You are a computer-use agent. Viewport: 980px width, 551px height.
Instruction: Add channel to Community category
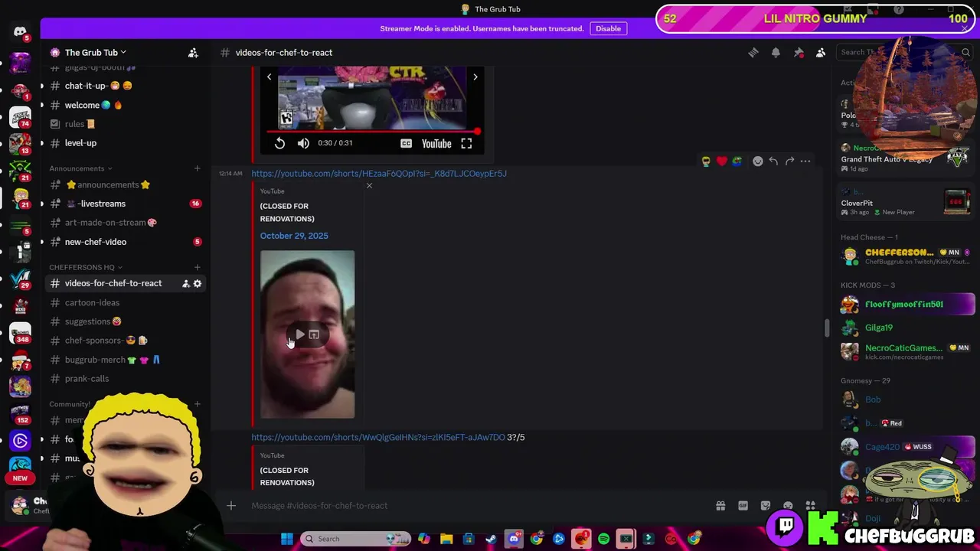click(197, 404)
